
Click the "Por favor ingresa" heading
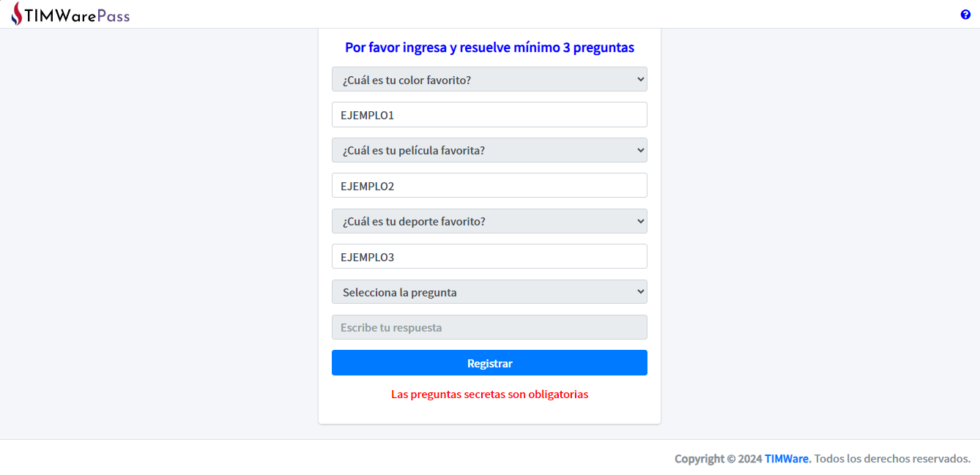coord(489,47)
